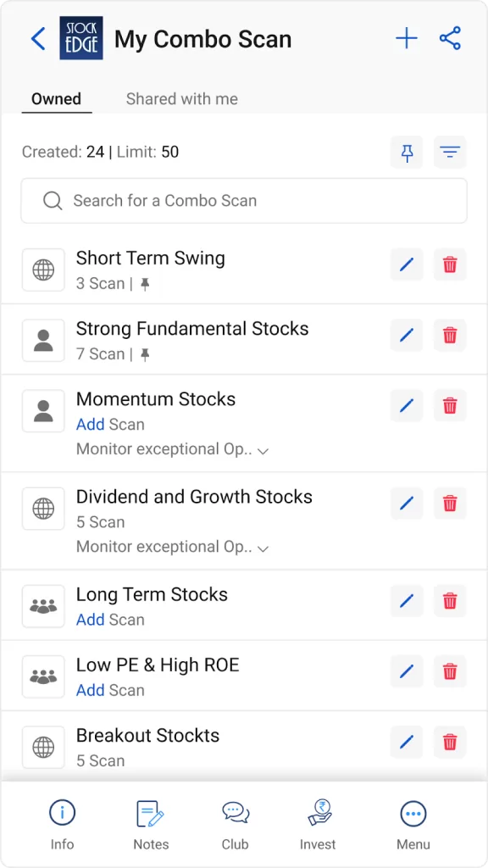The width and height of the screenshot is (488, 868).
Task: Switch to the Shared with me tab
Action: (181, 98)
